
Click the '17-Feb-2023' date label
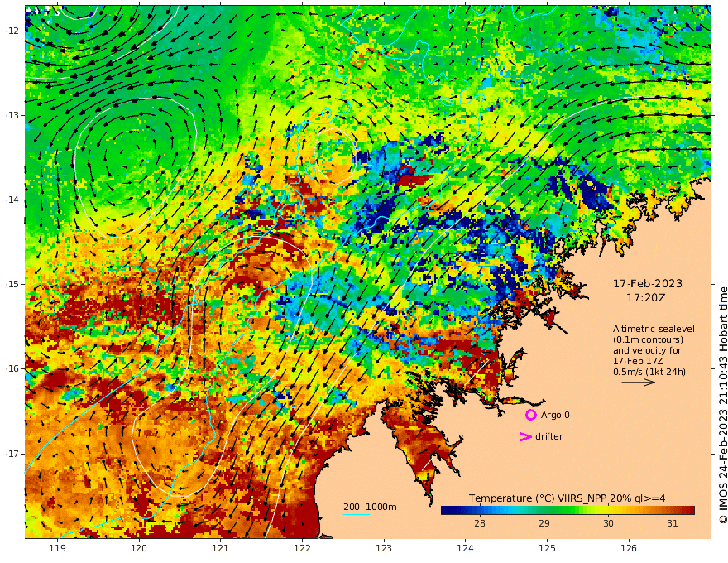tap(648, 283)
